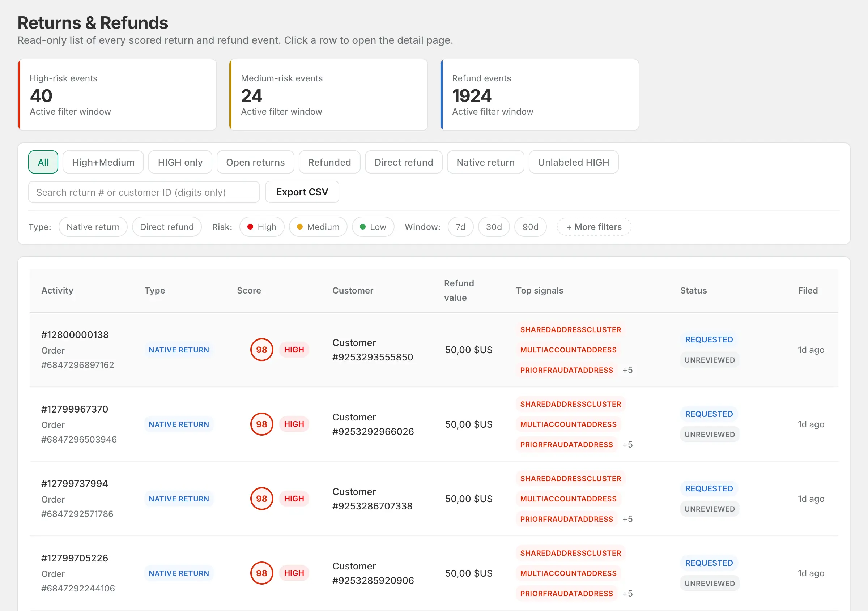Screen dimensions: 868x611
Task: Show the Refunded tab
Action: point(329,162)
